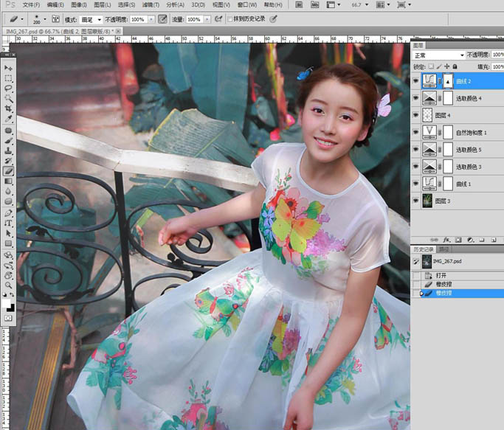The width and height of the screenshot is (504, 430).
Task: Open the 图层(L) menu
Action: pos(103,5)
